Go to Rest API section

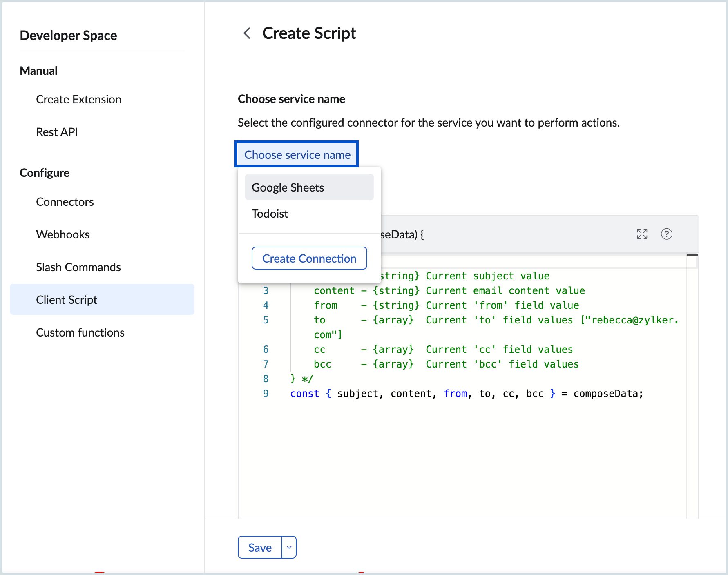tap(57, 132)
